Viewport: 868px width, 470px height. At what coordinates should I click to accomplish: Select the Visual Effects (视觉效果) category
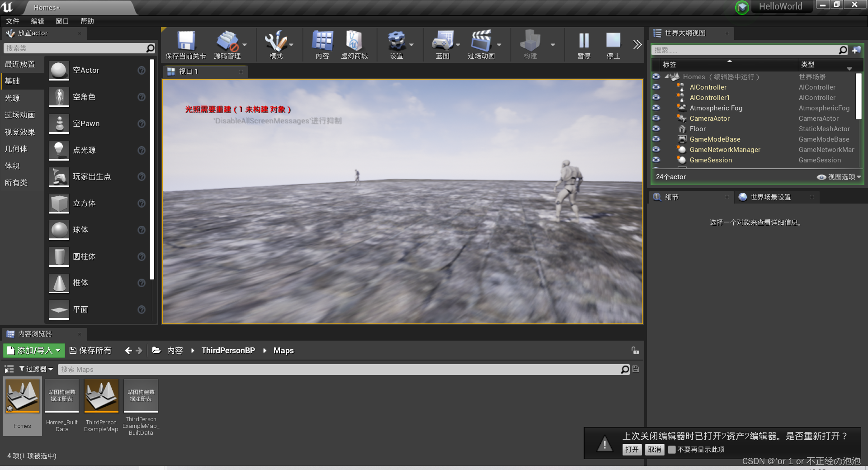[19, 132]
